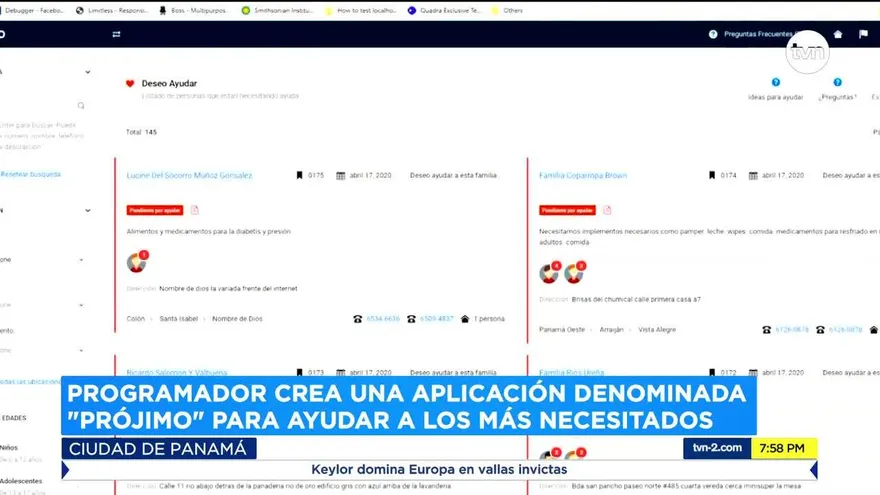The width and height of the screenshot is (880, 495).
Task: Click Total 145 count text
Action: click(141, 132)
